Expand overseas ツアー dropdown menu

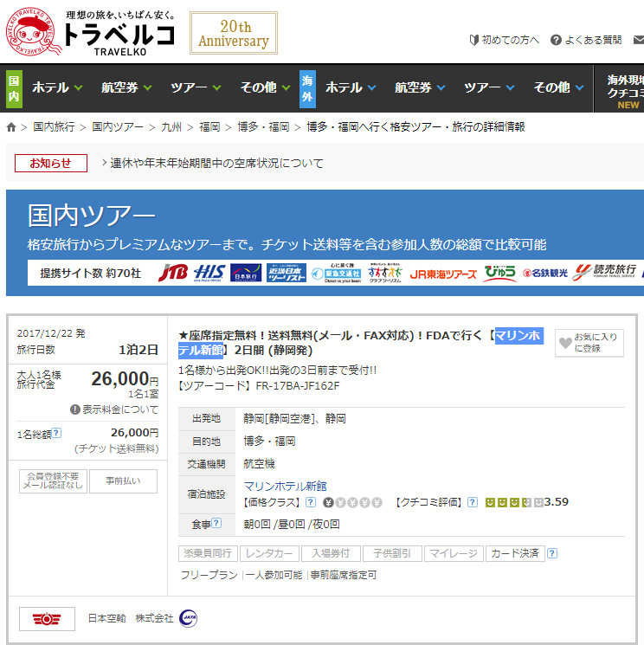click(x=489, y=87)
